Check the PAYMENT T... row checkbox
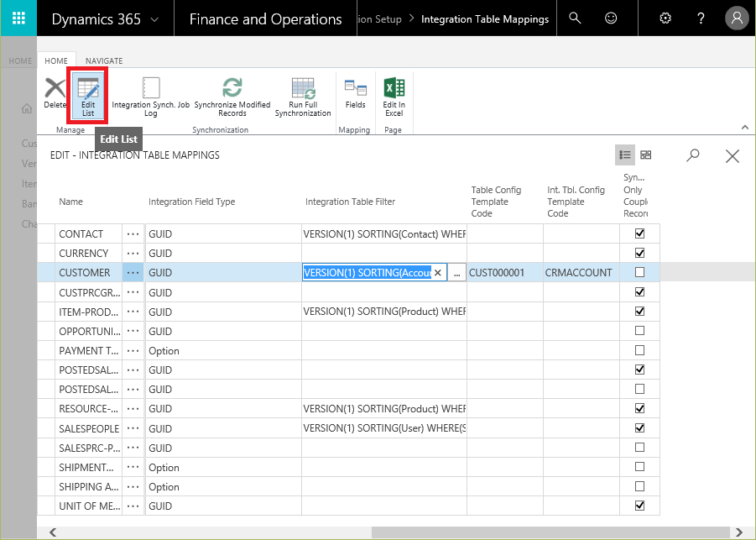This screenshot has height=540, width=756. point(640,350)
